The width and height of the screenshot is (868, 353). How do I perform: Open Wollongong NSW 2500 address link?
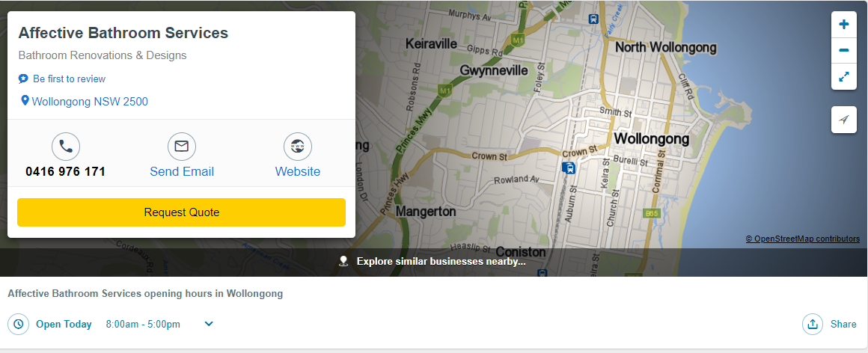tap(90, 101)
